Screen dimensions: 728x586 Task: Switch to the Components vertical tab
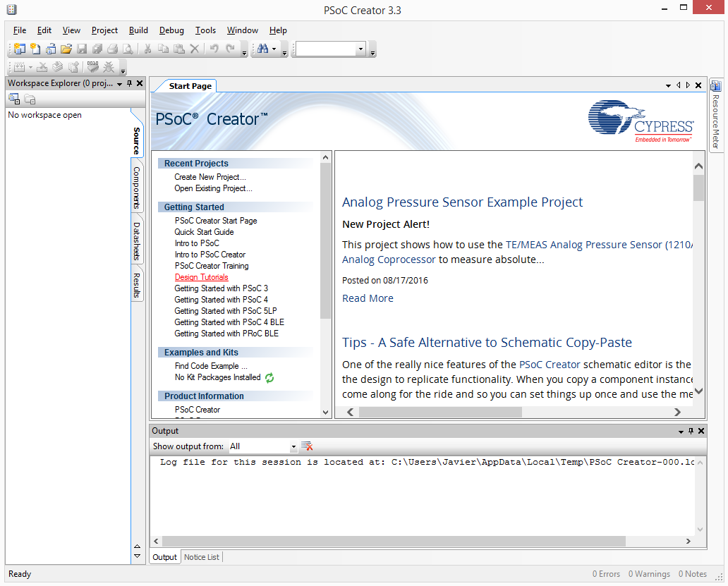click(137, 188)
